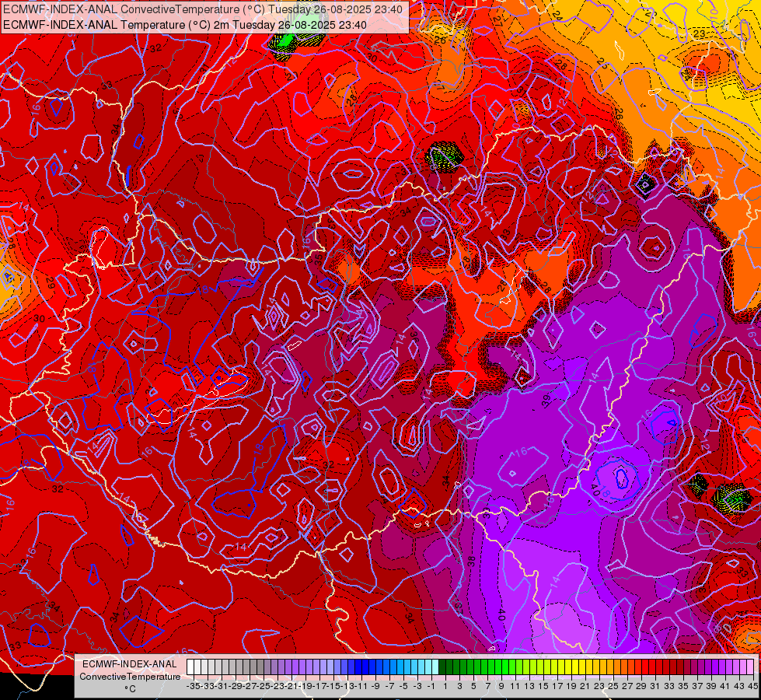
Task: Click the 36 isotherm label on the map
Action: (x=414, y=336)
